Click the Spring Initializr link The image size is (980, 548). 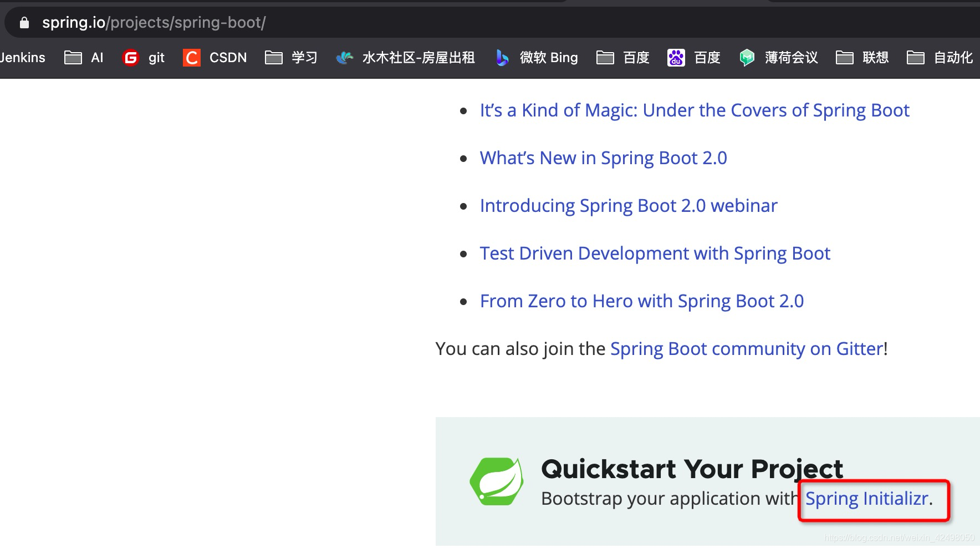866,499
